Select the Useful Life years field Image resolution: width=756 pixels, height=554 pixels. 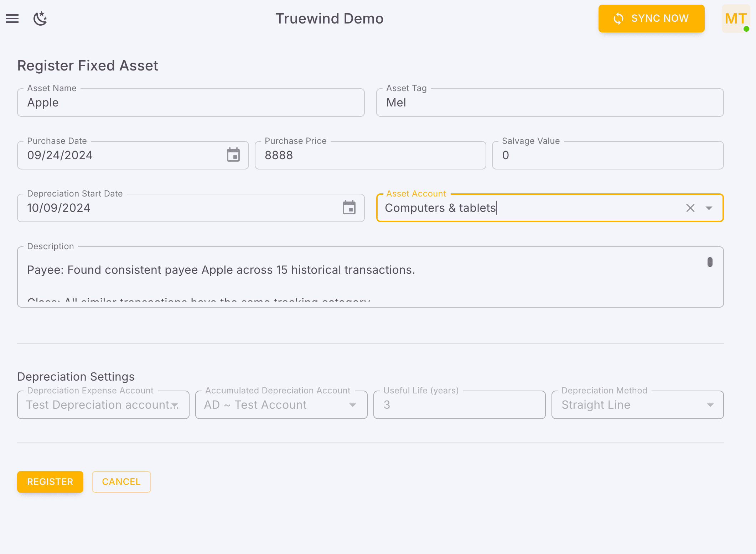459,405
